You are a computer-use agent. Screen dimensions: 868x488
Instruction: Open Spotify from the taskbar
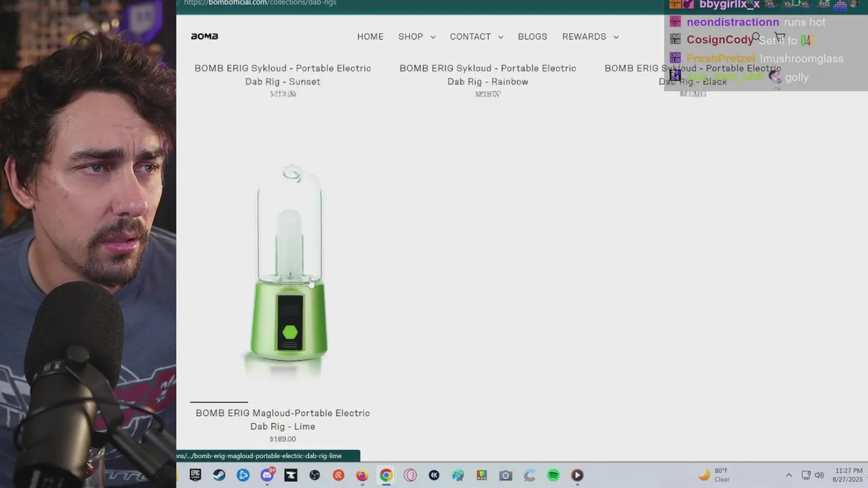click(553, 475)
